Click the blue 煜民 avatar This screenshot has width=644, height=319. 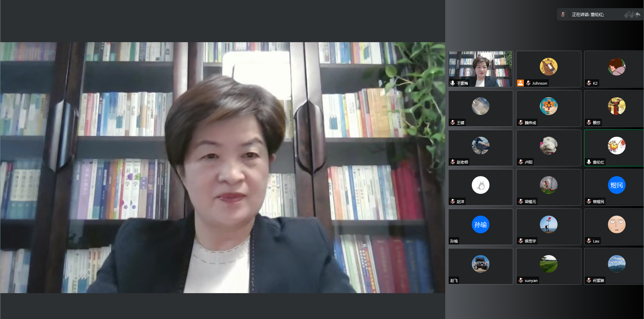click(616, 185)
